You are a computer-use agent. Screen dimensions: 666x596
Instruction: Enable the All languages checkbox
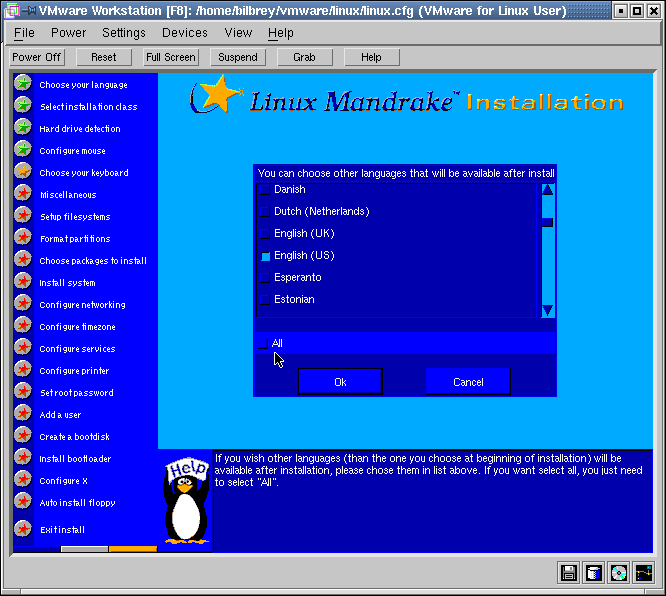click(263, 344)
